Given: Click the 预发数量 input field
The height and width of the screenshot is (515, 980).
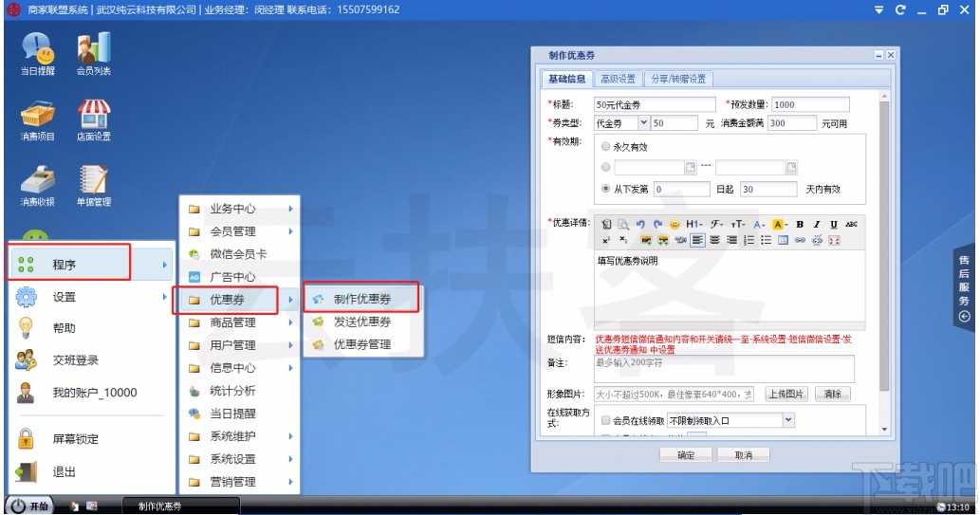Looking at the screenshot, I should point(810,104).
